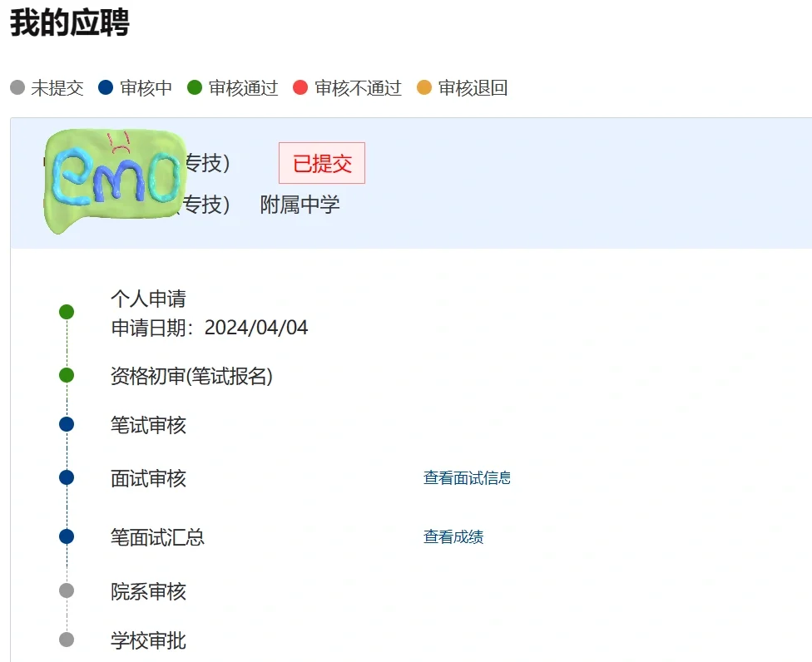
Task: Click the 已提交 status button
Action: [321, 163]
